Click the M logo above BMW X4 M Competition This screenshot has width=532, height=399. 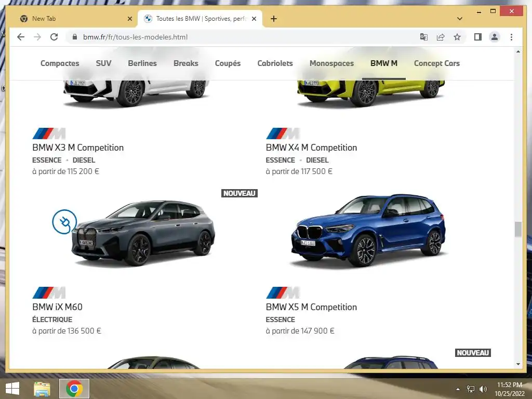click(x=283, y=134)
